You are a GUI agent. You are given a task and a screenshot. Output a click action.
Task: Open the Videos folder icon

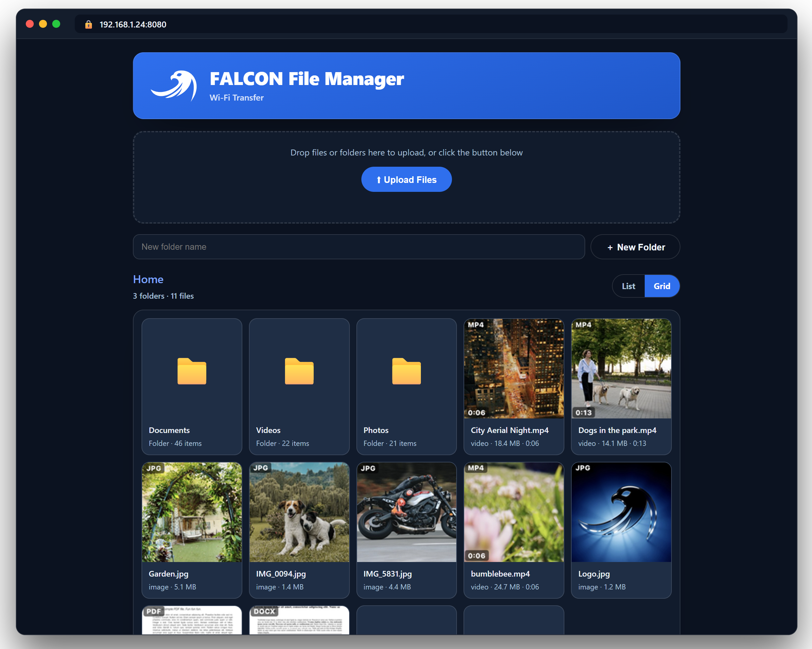299,371
